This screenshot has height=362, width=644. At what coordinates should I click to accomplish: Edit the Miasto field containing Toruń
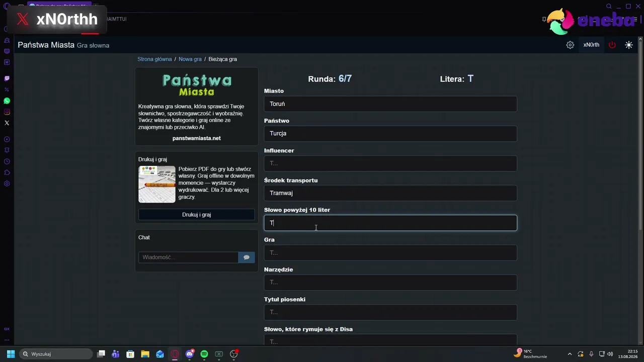pos(390,104)
